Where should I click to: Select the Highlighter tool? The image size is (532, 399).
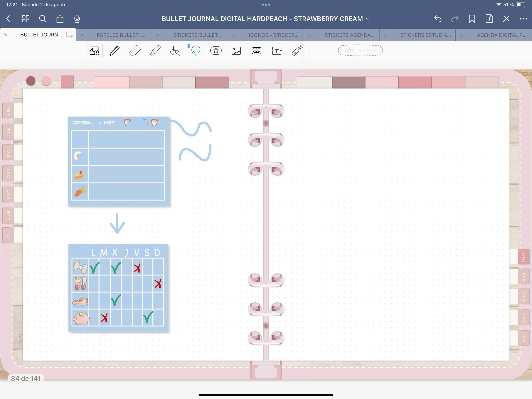pos(155,51)
